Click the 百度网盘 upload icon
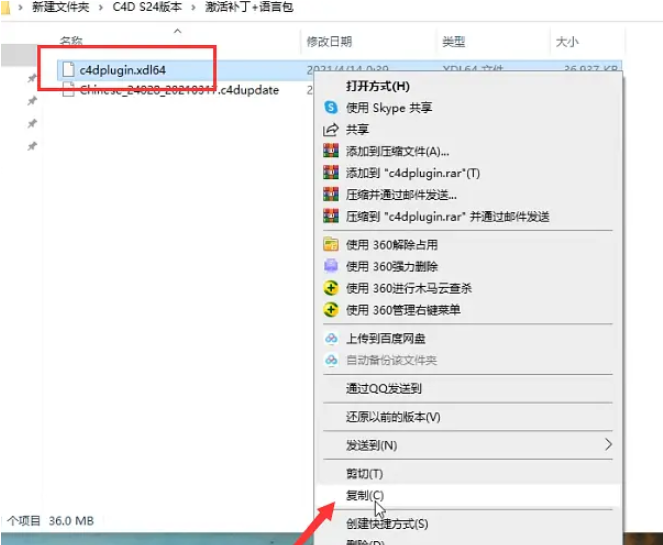 tap(331, 338)
